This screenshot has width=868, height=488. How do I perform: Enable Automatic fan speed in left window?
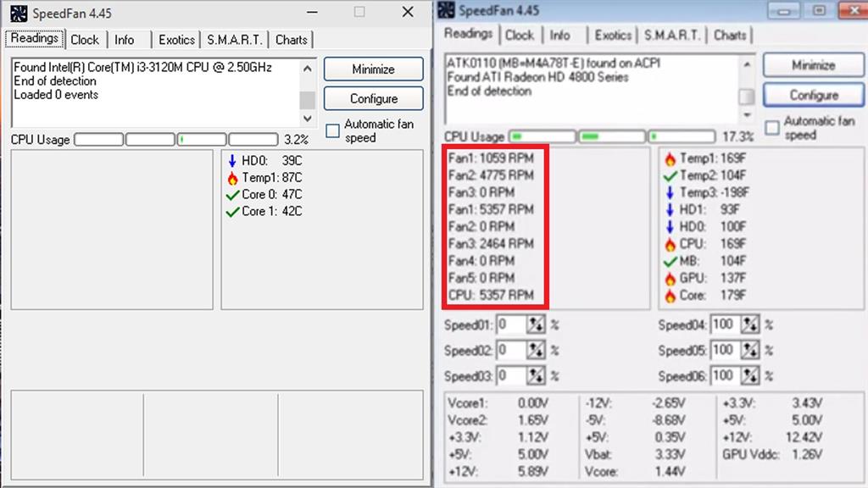[x=332, y=131]
